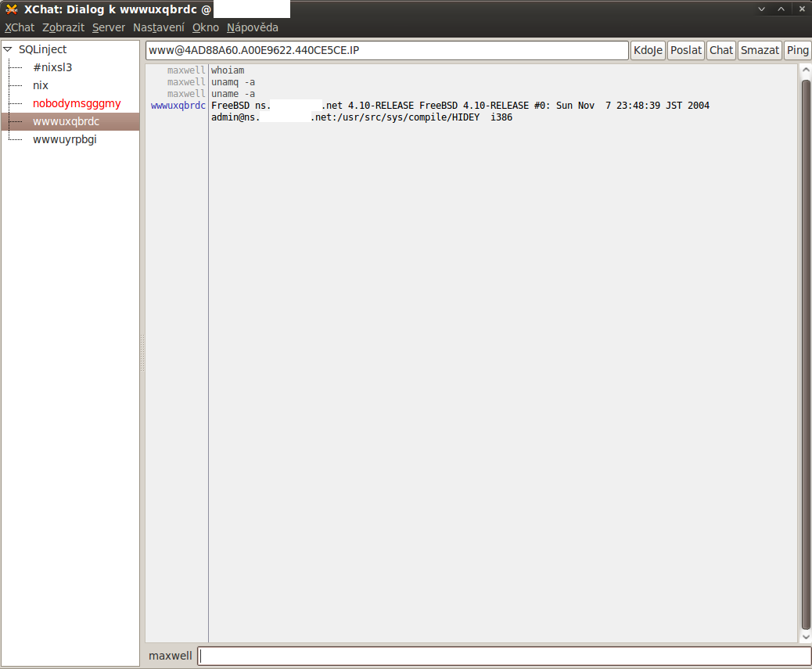Click the 'uname -a' message line

(233, 94)
